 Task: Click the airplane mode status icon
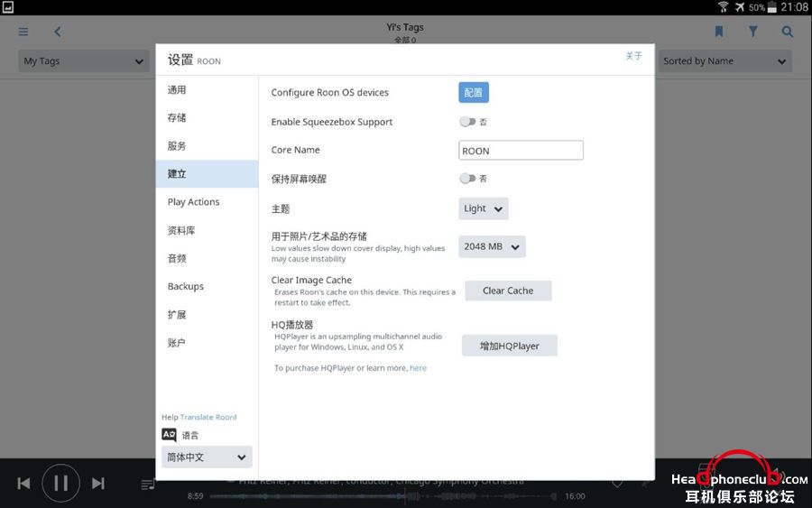pos(740,7)
